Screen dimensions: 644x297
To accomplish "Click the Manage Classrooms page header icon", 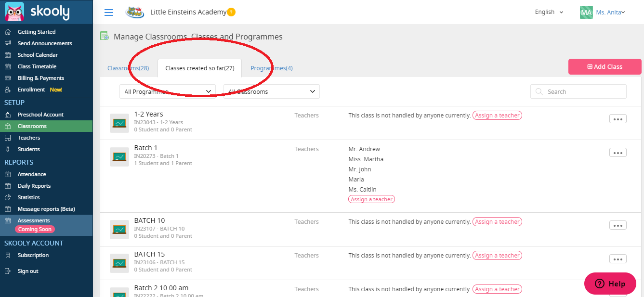I will coord(104,36).
